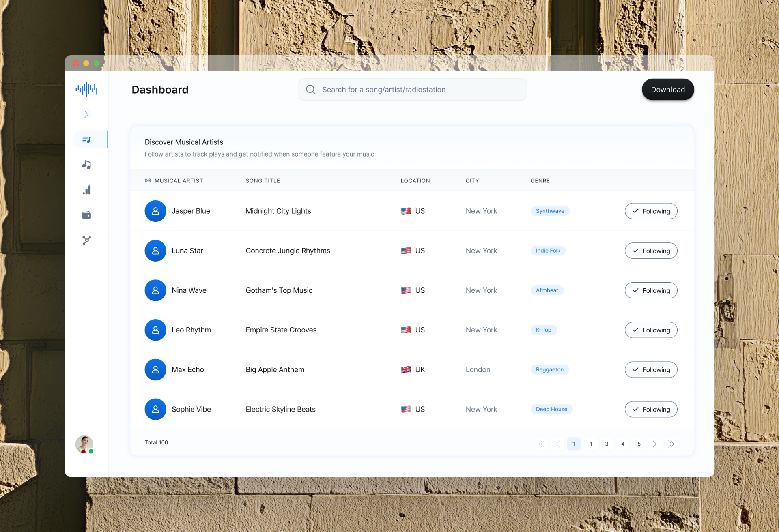Go to next page chevron

tap(655, 444)
